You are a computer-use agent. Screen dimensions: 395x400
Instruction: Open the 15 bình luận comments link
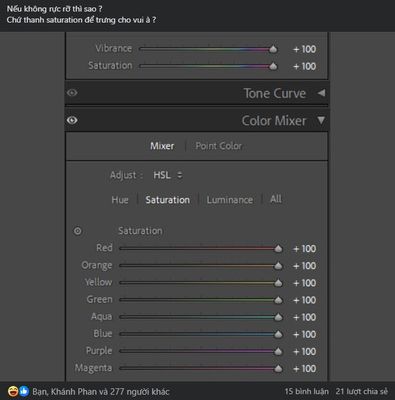click(307, 391)
